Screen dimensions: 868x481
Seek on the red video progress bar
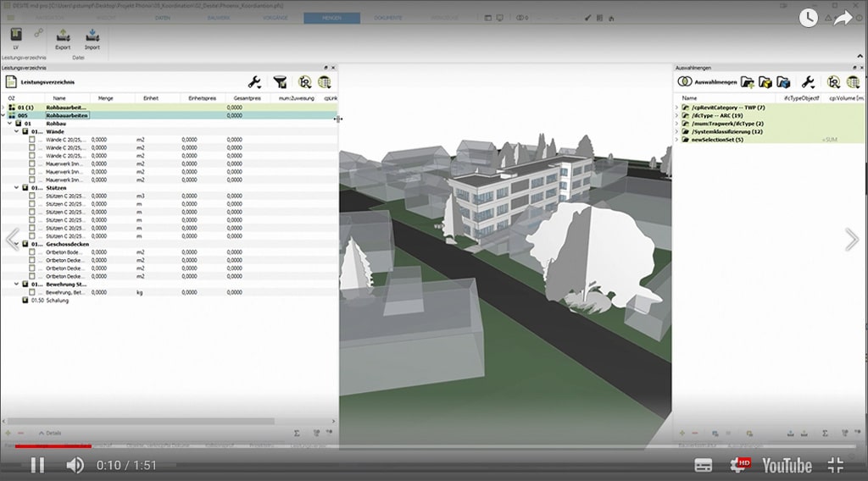coord(170,446)
